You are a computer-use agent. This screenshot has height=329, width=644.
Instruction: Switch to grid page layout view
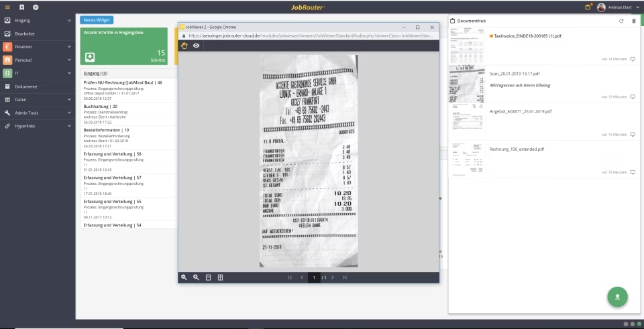(220, 277)
